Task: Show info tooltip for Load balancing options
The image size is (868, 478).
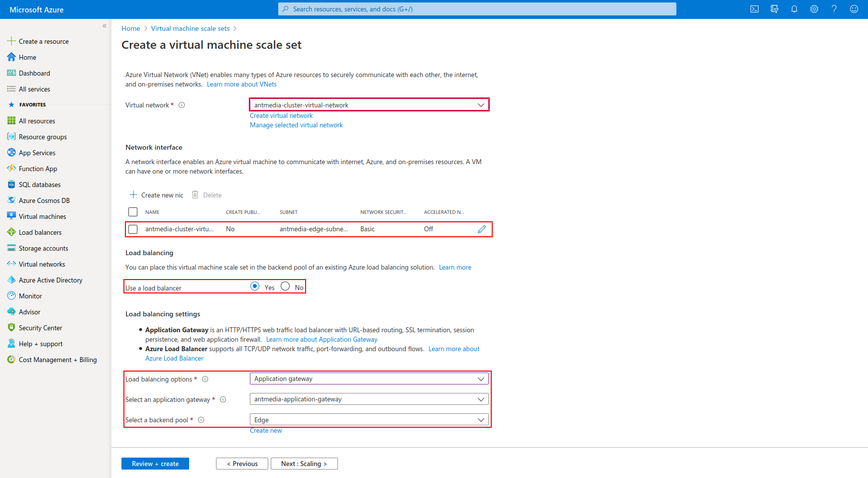Action: coord(205,379)
